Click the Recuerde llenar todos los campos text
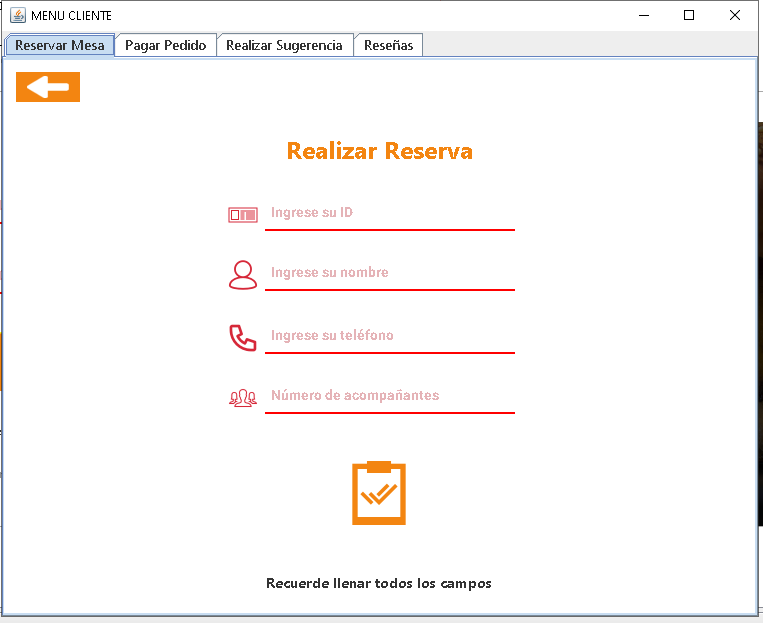Image resolution: width=763 pixels, height=623 pixels. click(379, 583)
